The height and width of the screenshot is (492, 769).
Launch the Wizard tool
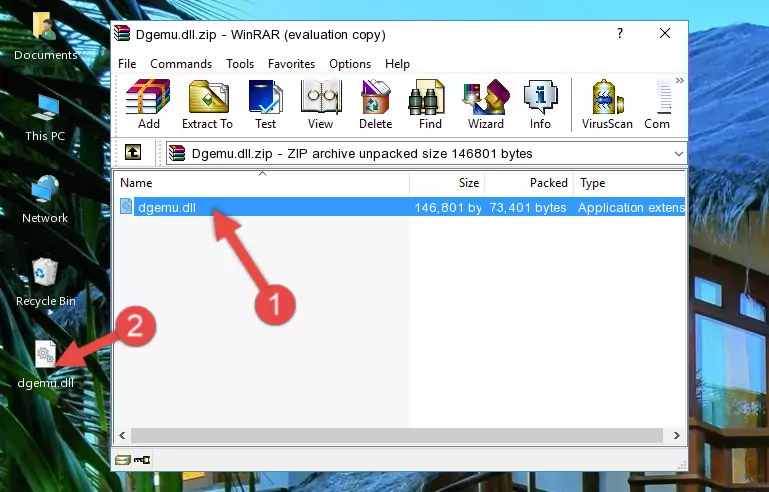tap(486, 104)
